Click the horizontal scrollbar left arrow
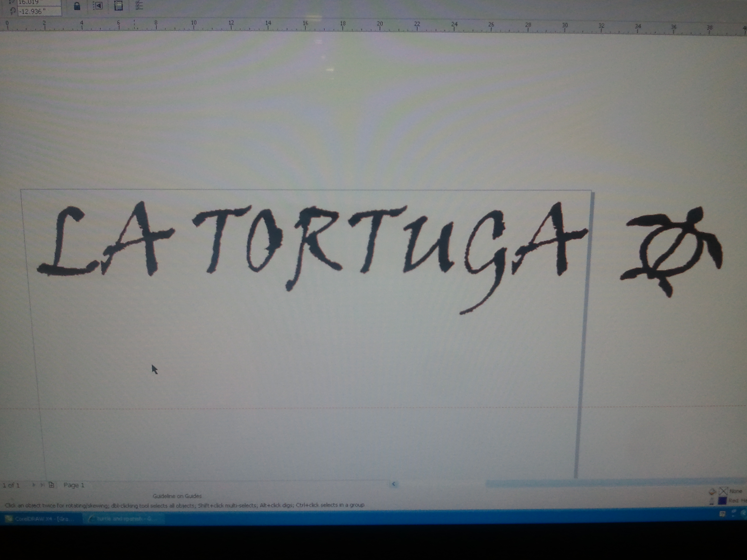 click(x=394, y=484)
